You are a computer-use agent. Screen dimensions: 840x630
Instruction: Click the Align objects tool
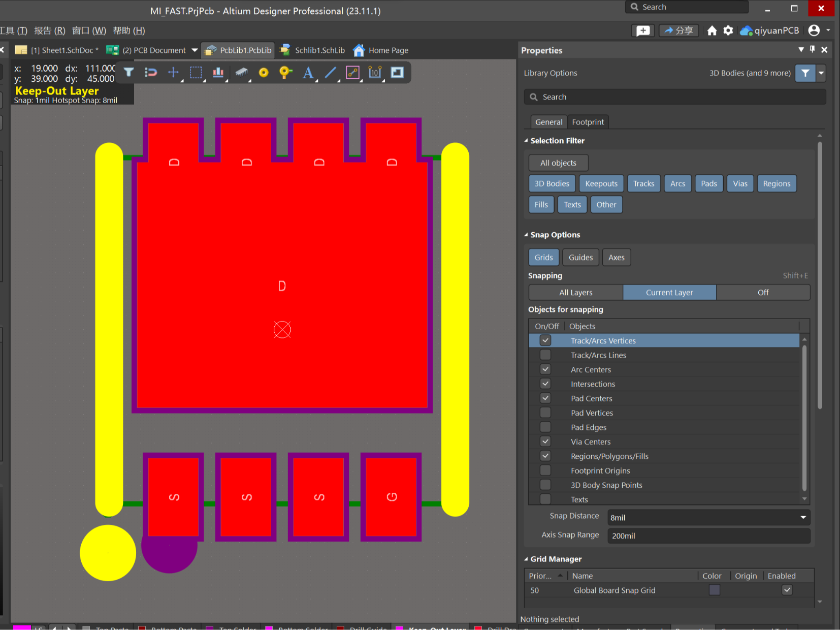tap(218, 72)
